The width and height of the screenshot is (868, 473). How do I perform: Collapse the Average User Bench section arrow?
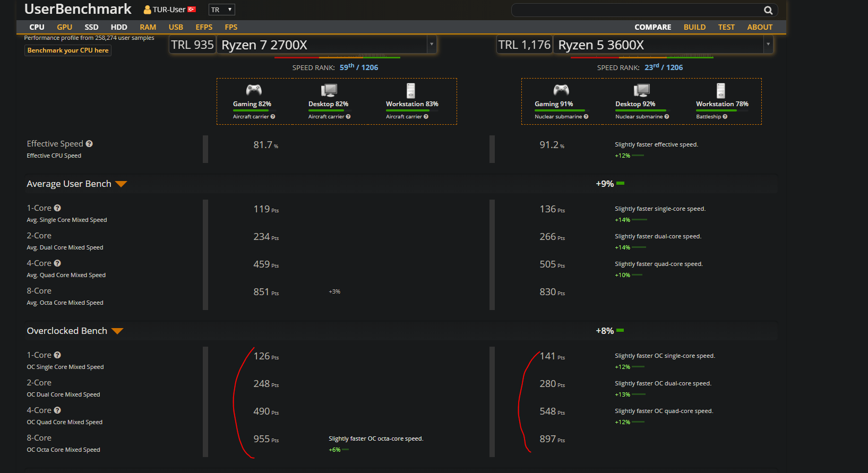click(121, 184)
